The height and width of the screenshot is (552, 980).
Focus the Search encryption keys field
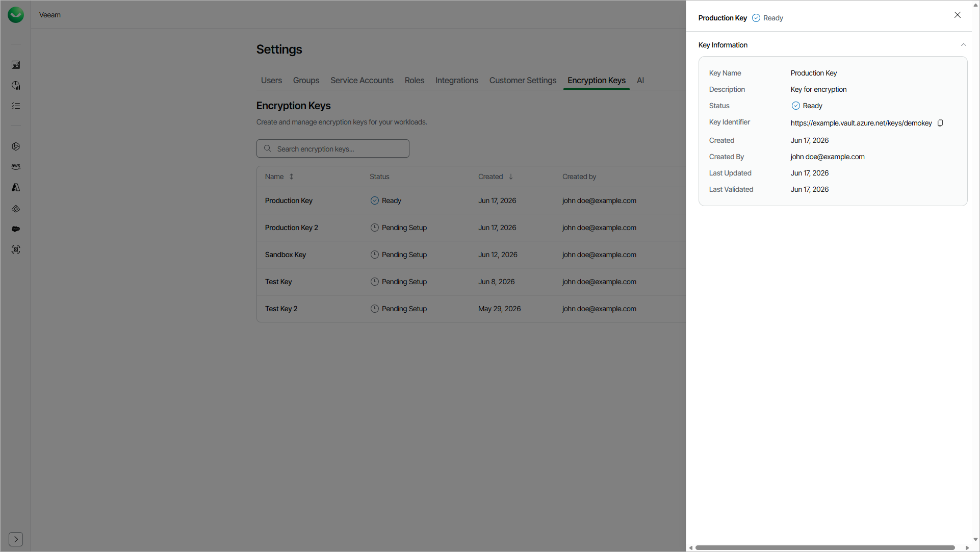[333, 148]
